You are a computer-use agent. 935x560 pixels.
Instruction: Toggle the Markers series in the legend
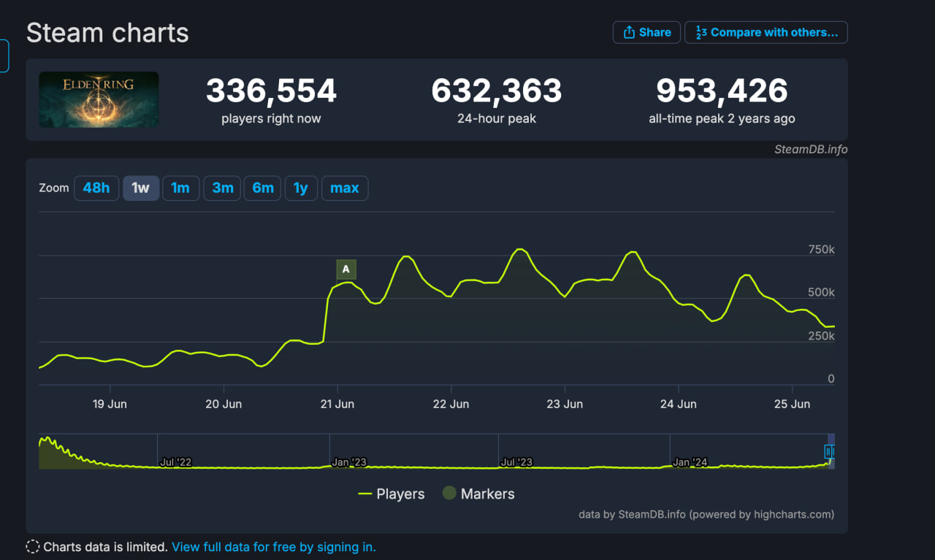tap(478, 494)
